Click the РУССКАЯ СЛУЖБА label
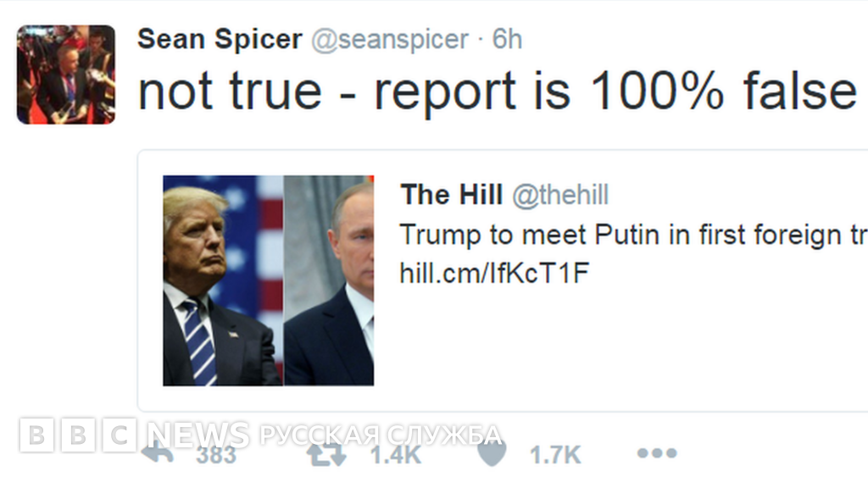 [380, 435]
